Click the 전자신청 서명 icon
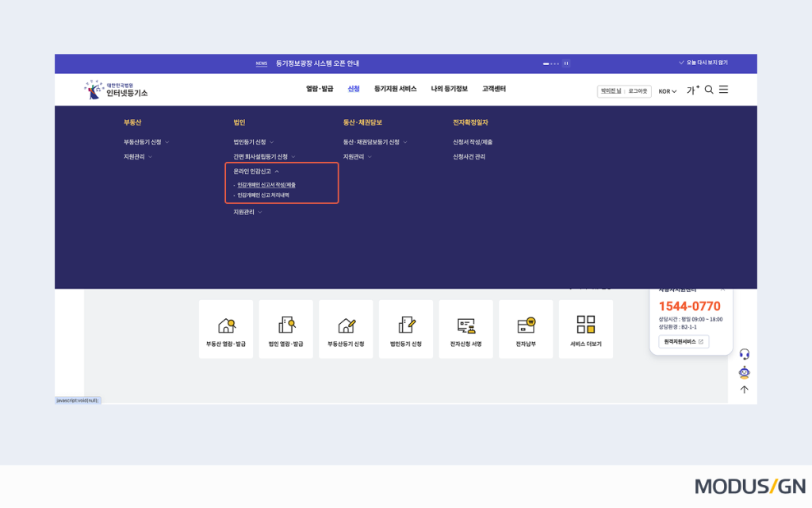Image resolution: width=812 pixels, height=508 pixels. point(465,325)
